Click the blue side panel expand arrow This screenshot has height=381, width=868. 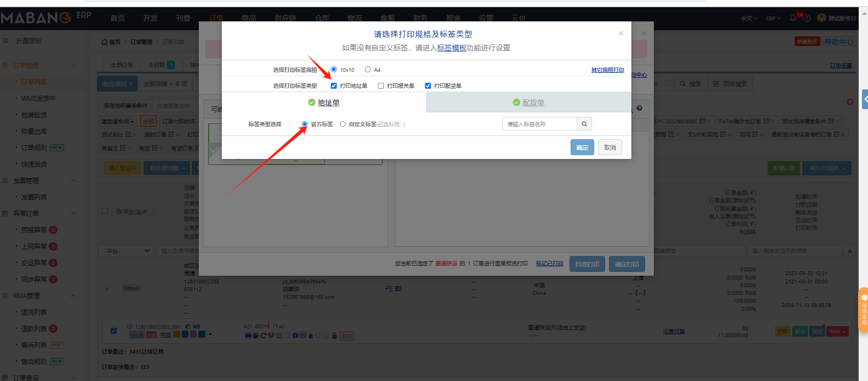[x=865, y=99]
